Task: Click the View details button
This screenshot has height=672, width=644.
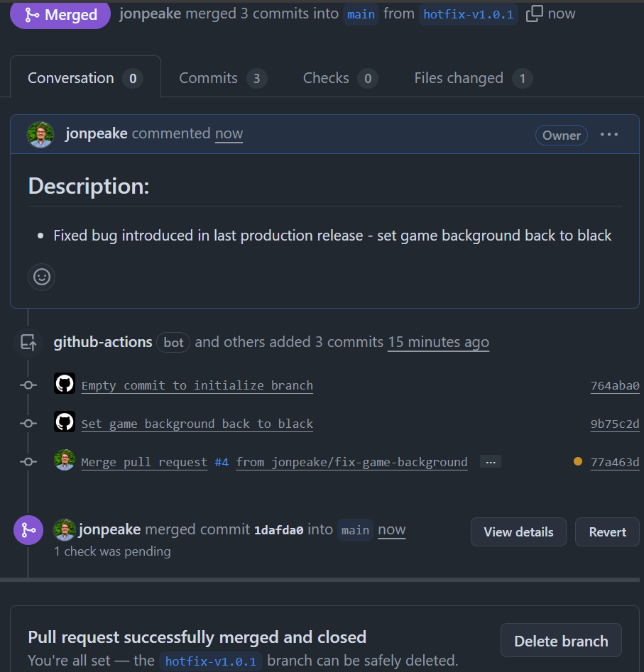Action: (x=518, y=532)
